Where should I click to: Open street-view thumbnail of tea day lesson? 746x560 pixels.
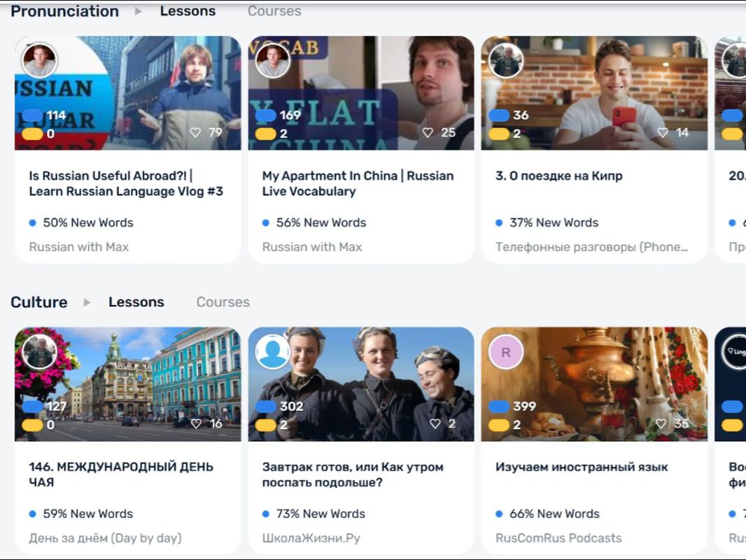(x=127, y=384)
